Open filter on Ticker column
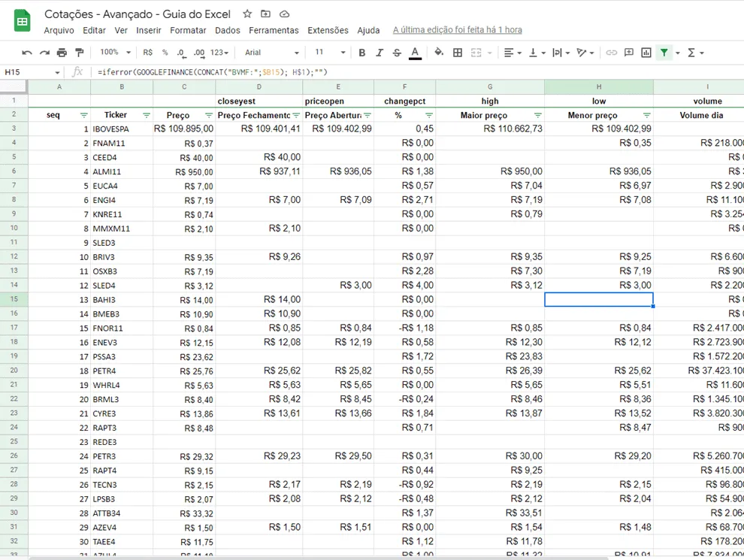Screen dimensions: 744x560 point(146,115)
